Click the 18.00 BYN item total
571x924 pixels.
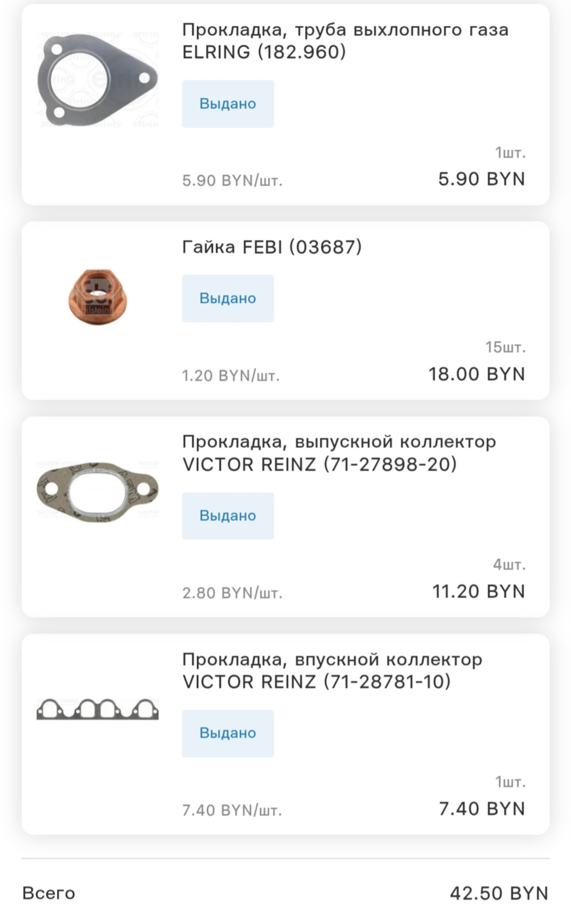pos(476,374)
